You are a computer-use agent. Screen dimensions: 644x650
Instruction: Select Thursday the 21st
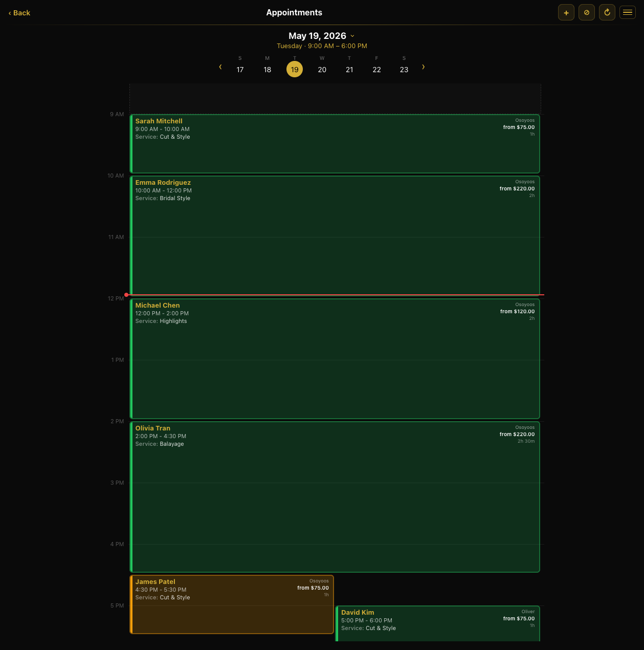tap(349, 70)
